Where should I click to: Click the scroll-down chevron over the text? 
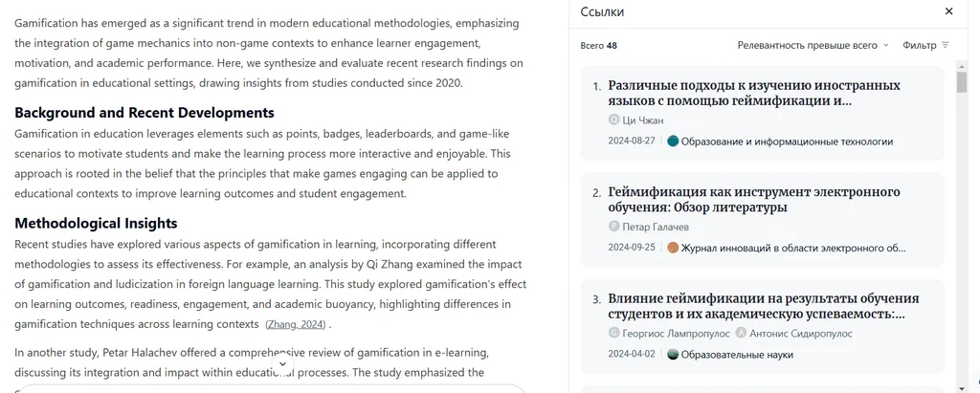pos(282,364)
